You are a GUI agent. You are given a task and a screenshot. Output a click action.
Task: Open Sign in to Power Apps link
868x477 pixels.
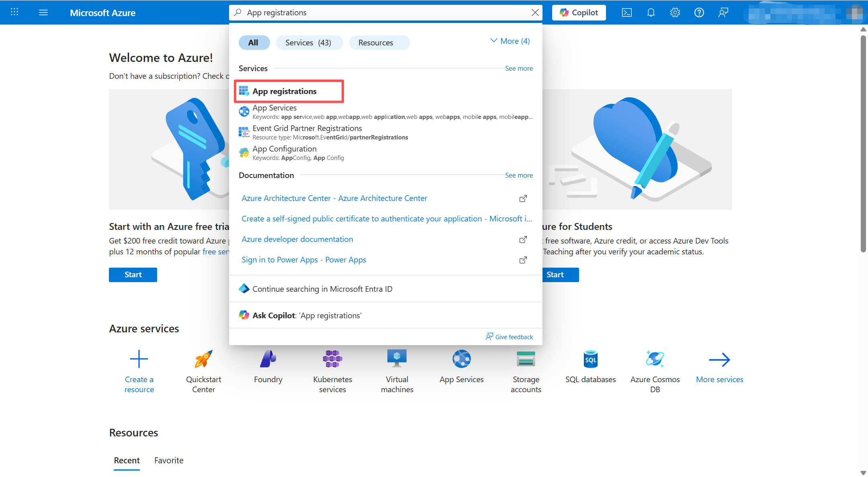click(x=304, y=260)
